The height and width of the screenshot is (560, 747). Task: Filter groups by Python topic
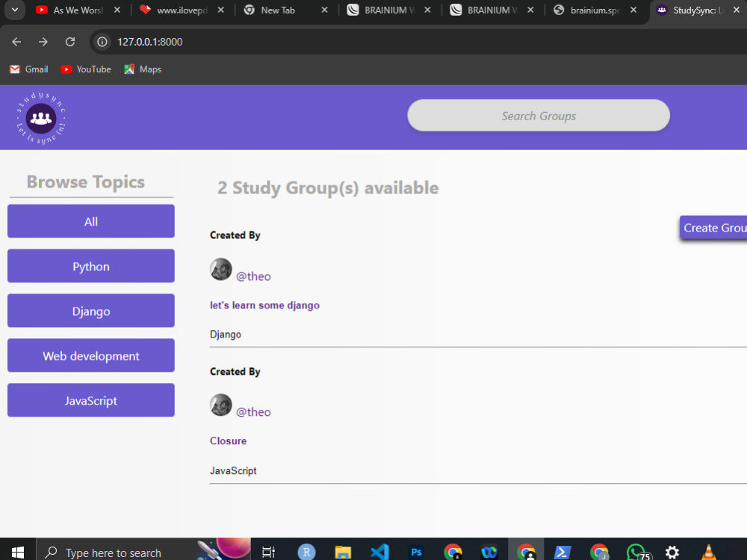tap(91, 267)
